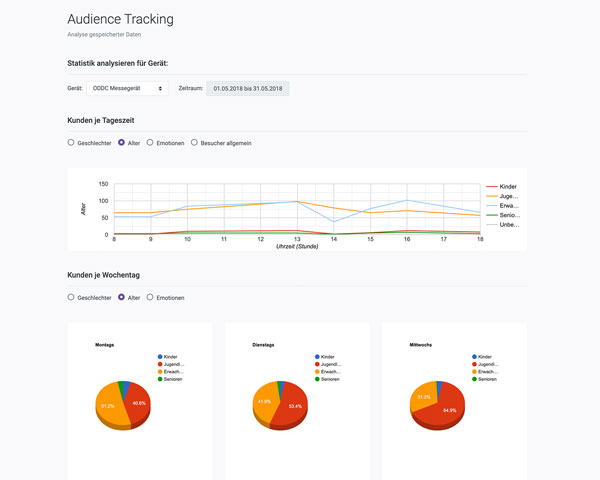Click Kinder legend entry in line chart
Screen dimensions: 600x480
507,187
